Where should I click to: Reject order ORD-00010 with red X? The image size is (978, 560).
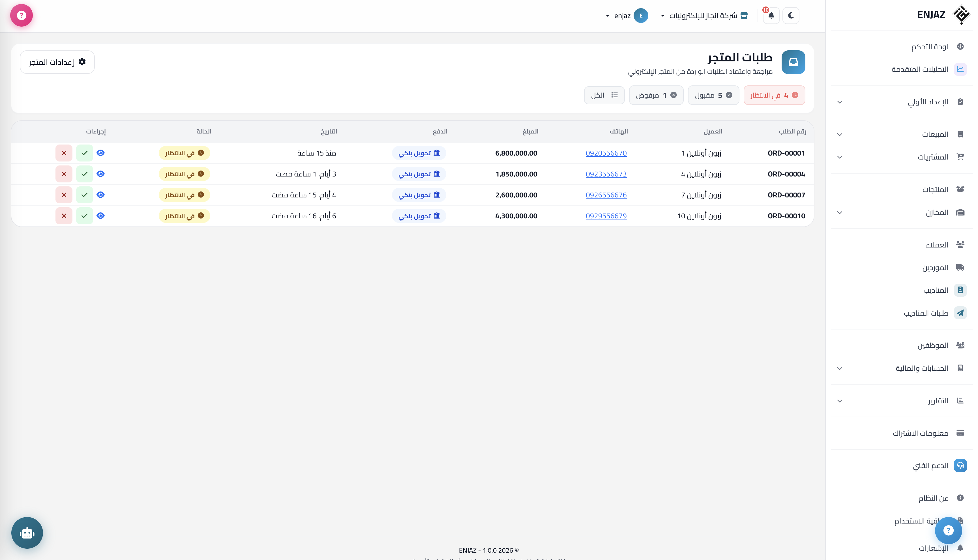pyautogui.click(x=64, y=216)
